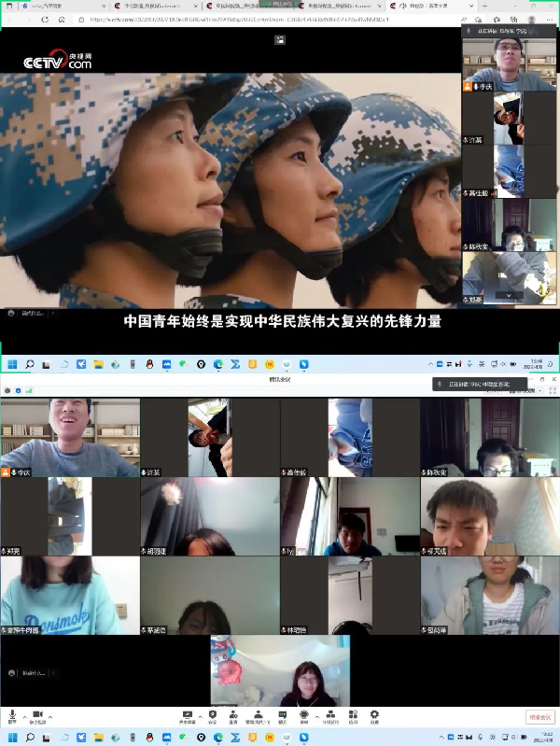Screen dimensions: 560x746
Task: Enter fullscreen icon in meeting window
Action: click(x=553, y=390)
